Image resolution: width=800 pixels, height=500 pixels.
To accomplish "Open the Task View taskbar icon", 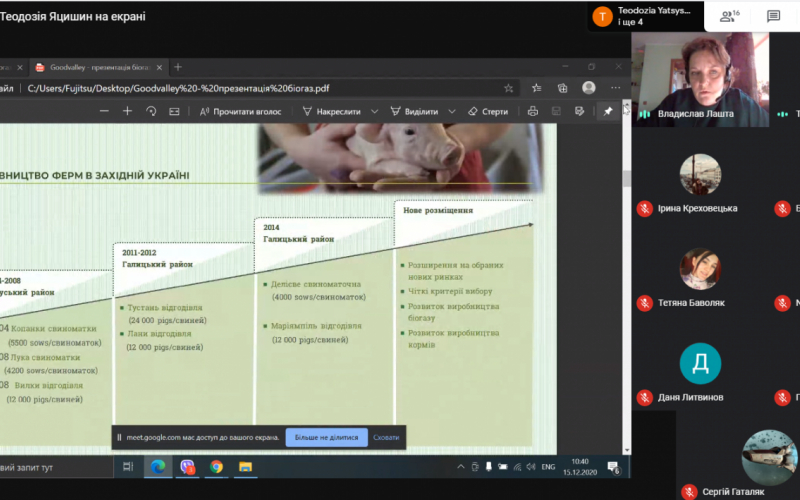I will [x=128, y=466].
